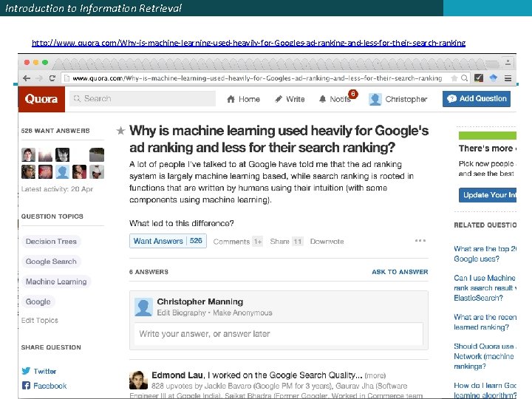Screen dimensions: 532x399
Task: Click the Write pencil icon
Action: (279, 99)
